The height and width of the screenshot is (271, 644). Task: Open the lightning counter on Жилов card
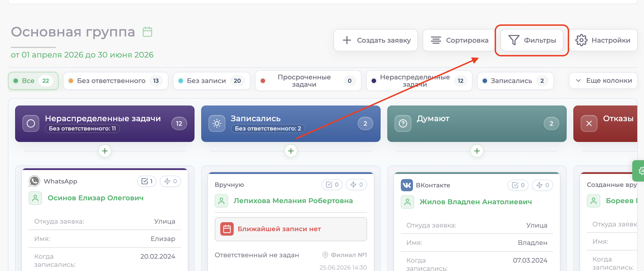(543, 185)
